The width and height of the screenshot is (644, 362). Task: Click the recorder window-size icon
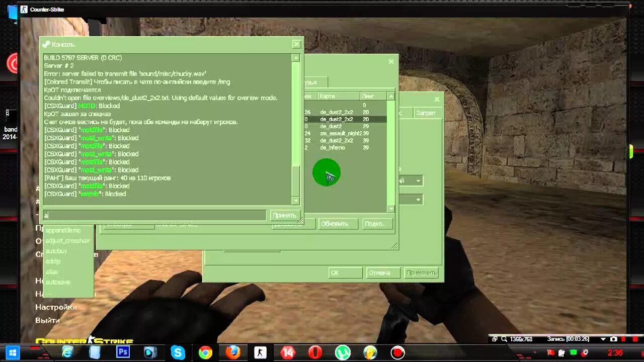495,339
